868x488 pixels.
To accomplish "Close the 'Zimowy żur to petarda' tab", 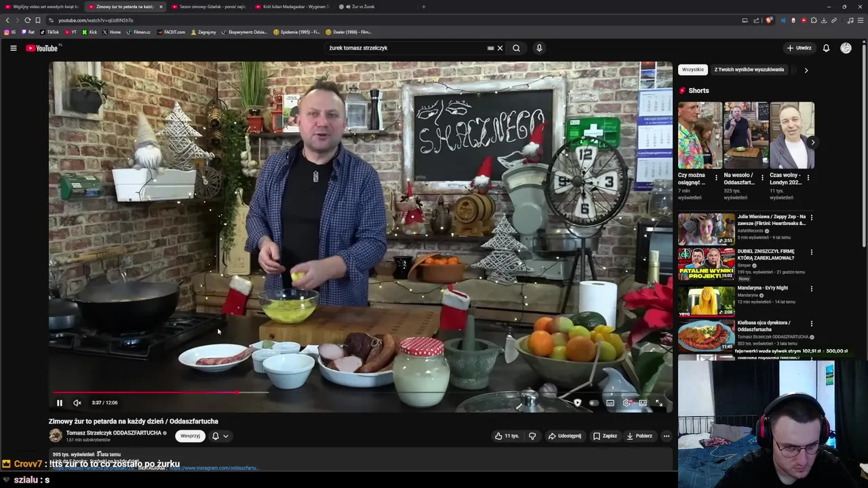I will (161, 7).
